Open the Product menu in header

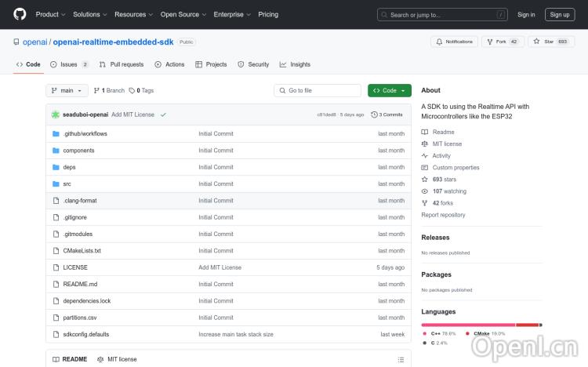tap(49, 14)
